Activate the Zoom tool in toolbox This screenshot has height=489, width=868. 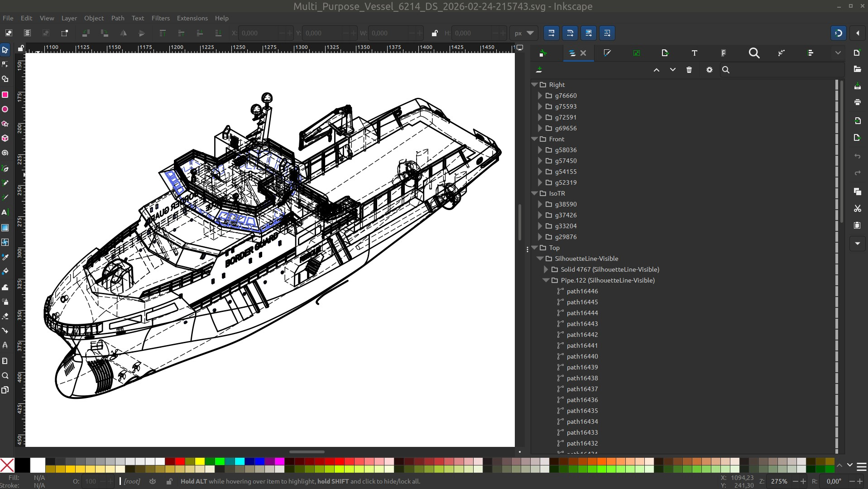click(x=5, y=375)
